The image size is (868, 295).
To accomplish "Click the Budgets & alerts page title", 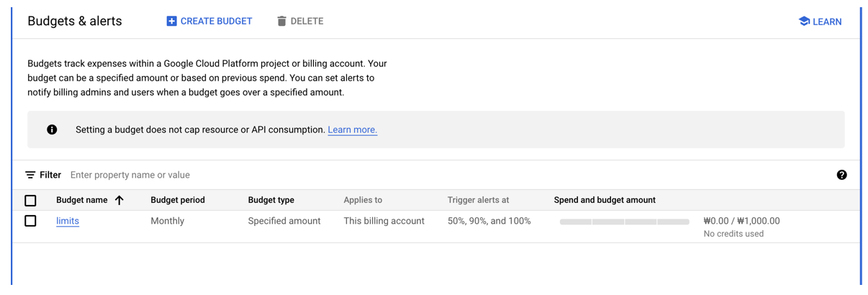I will (75, 22).
